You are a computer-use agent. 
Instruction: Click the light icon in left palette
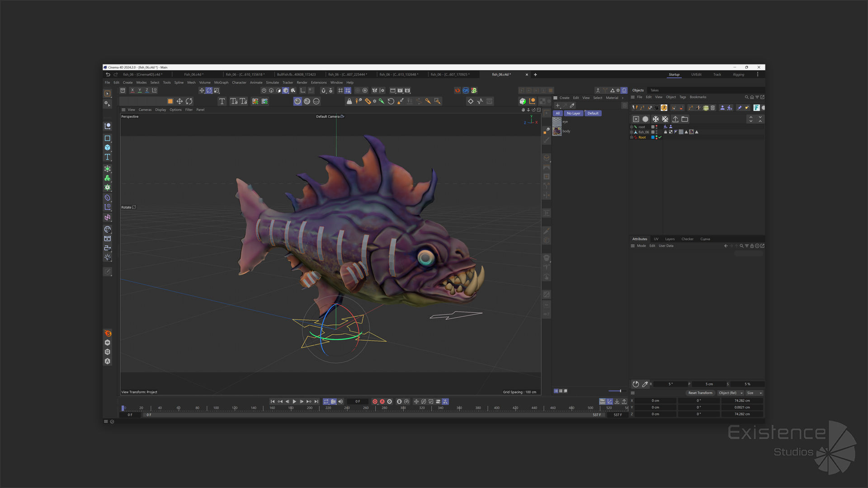pyautogui.click(x=108, y=258)
